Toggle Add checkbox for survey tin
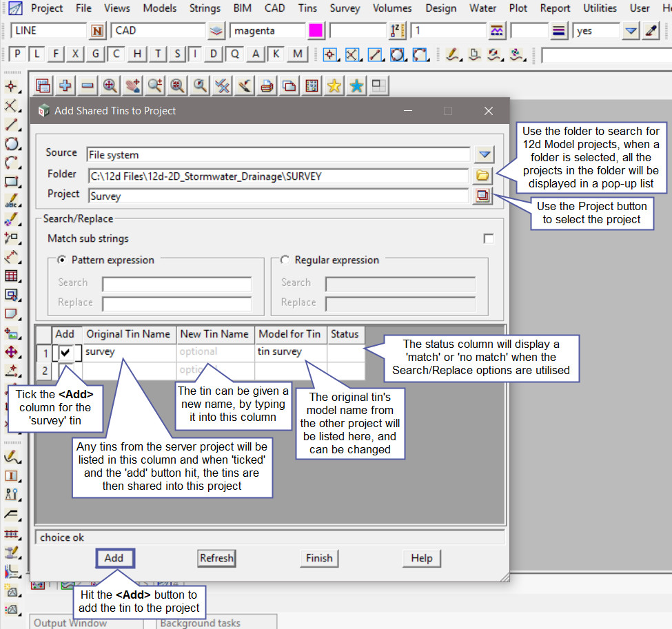Viewport: 672px width, 629px height. [65, 352]
